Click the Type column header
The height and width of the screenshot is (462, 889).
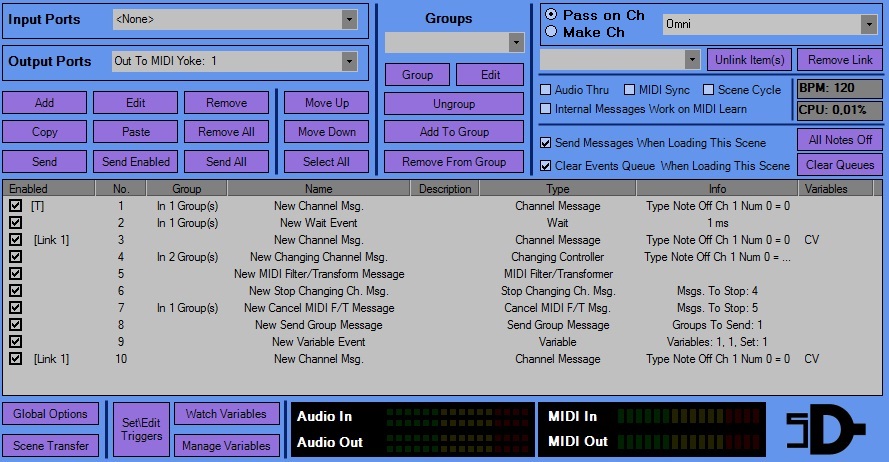558,189
